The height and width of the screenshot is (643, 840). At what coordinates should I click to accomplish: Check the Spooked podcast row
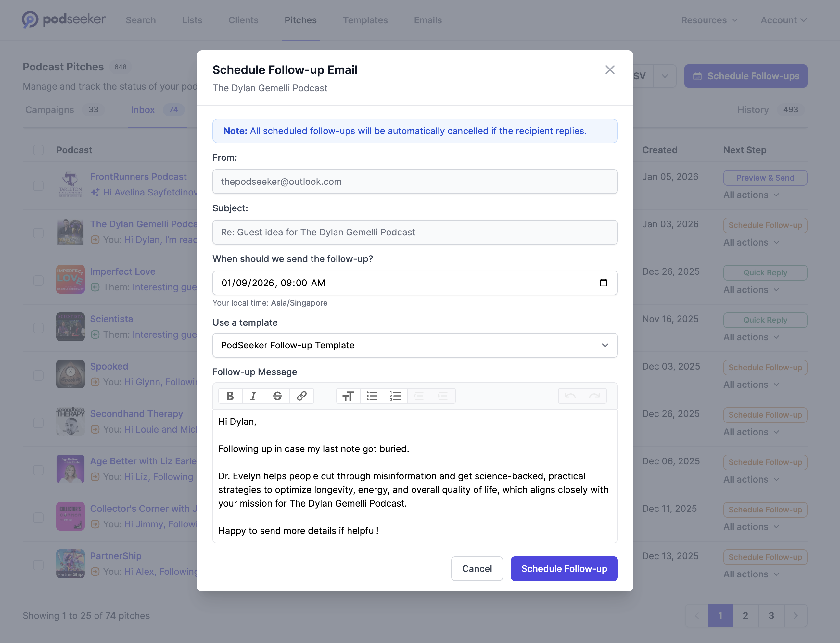tap(38, 375)
